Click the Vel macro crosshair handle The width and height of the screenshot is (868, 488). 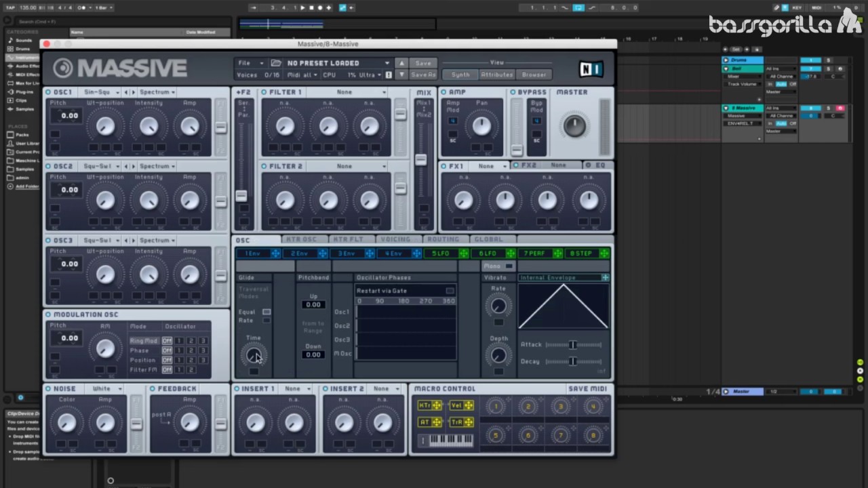point(469,405)
